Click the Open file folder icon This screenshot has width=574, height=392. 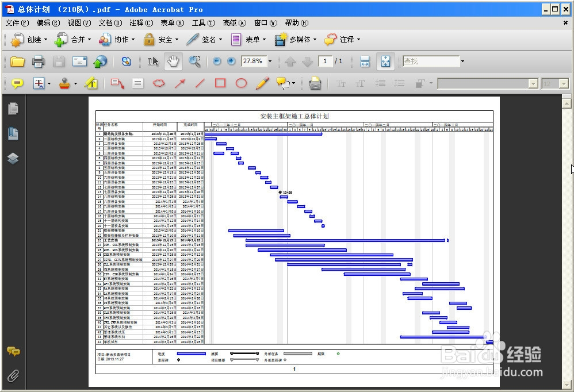tap(18, 62)
